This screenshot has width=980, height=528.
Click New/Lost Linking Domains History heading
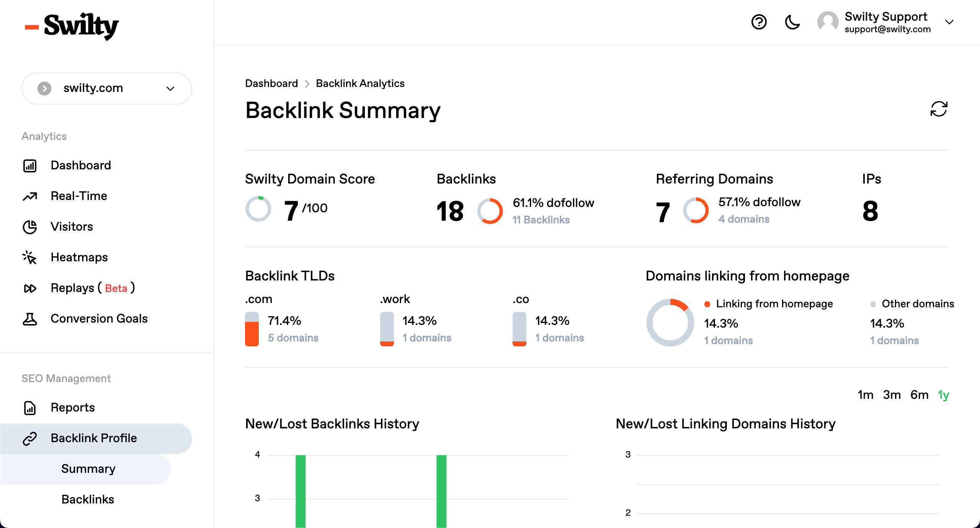tap(725, 424)
